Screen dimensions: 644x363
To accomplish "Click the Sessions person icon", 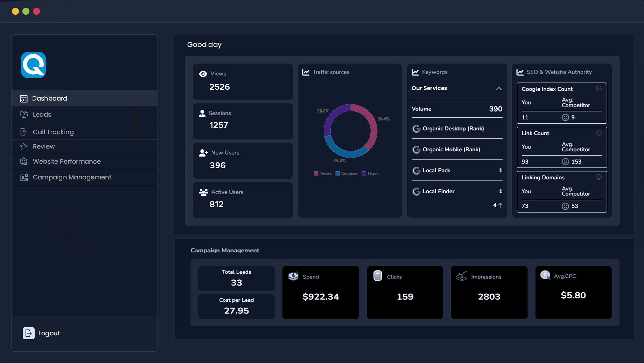I will 202,114.
